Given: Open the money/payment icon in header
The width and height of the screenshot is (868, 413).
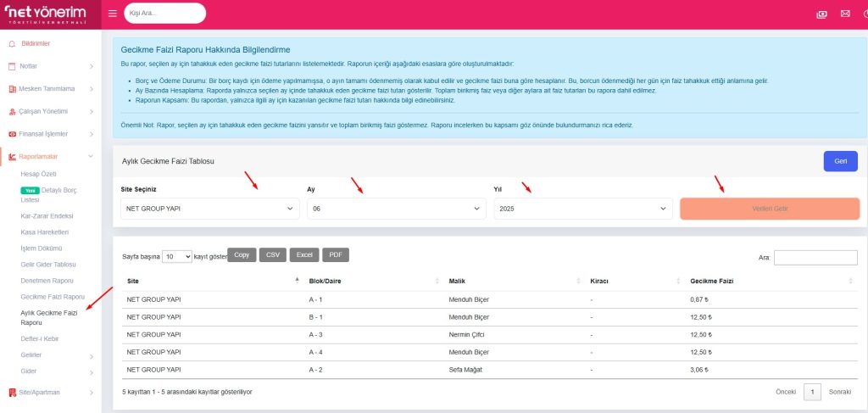Looking at the screenshot, I should tap(821, 14).
